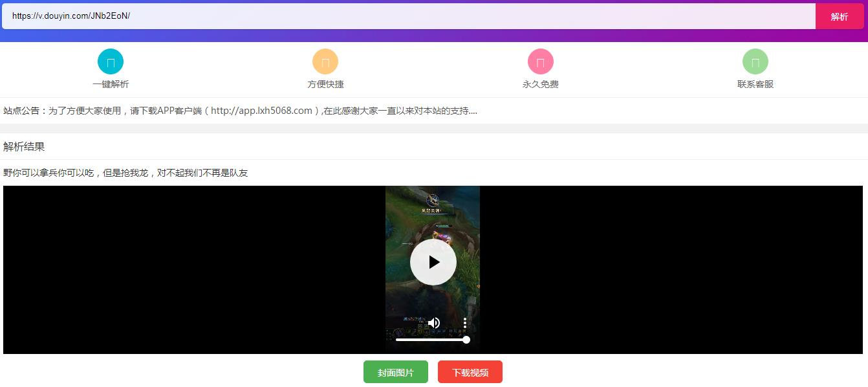Open the 联系客服 contact support label
The width and height of the screenshot is (868, 387).
point(755,84)
